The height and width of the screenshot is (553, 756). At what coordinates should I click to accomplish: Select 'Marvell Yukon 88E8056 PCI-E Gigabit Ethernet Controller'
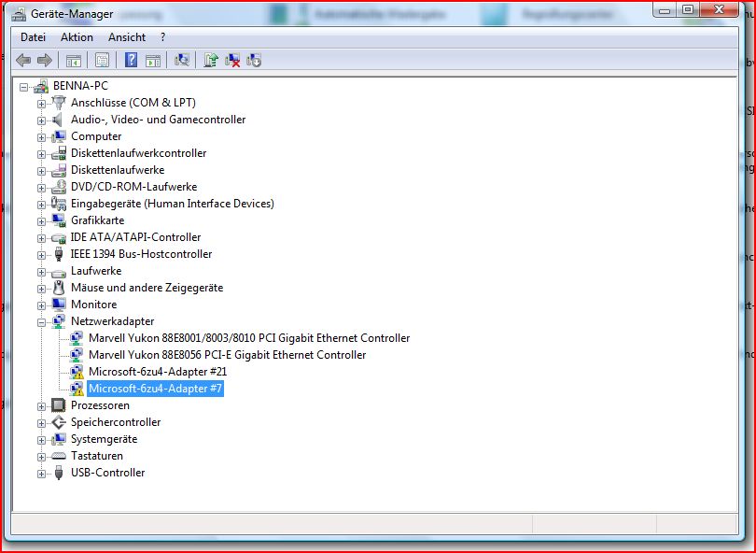(228, 355)
